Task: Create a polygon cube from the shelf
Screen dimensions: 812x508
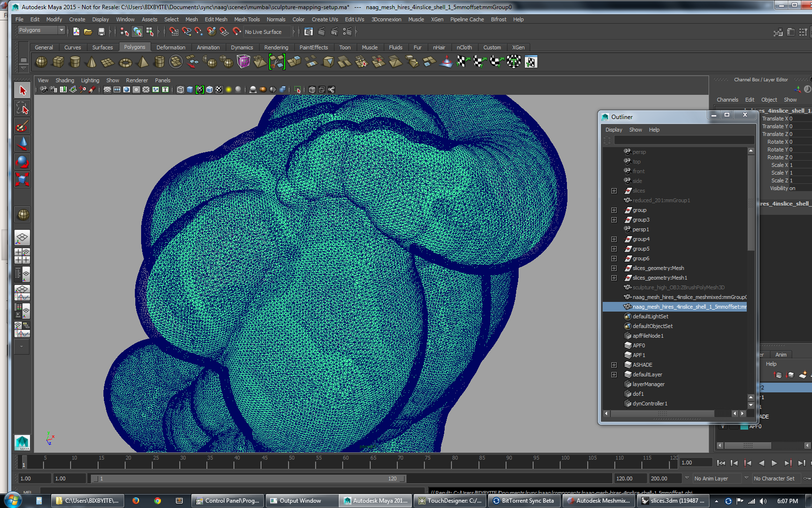Action: pos(58,62)
